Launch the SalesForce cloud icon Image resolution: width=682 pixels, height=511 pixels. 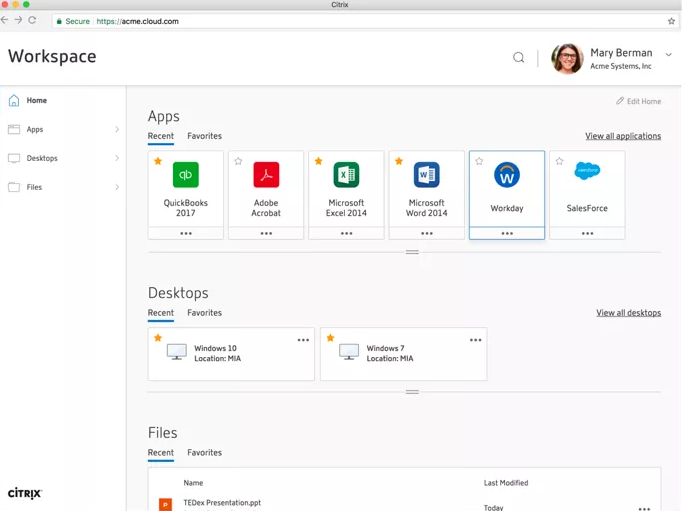click(587, 170)
